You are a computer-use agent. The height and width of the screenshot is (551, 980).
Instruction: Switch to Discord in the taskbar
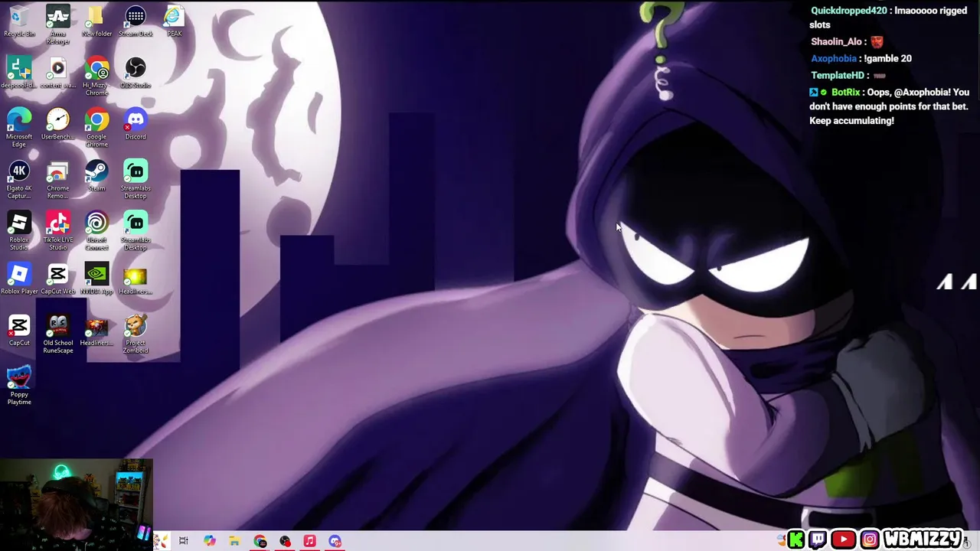(335, 541)
